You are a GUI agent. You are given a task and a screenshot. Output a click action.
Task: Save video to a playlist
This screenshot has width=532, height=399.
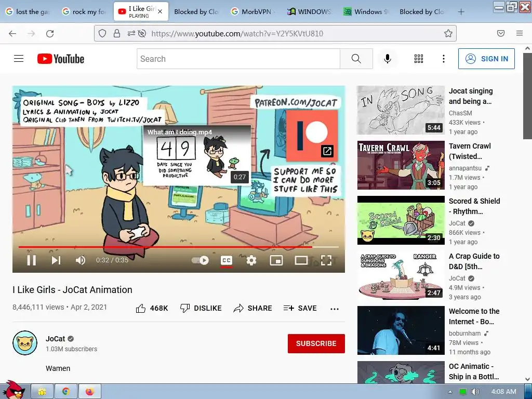point(300,308)
